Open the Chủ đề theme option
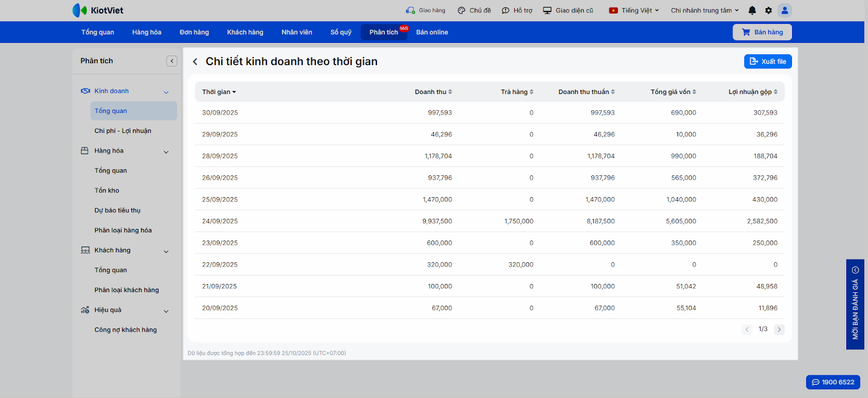The height and width of the screenshot is (398, 868). pos(474,10)
